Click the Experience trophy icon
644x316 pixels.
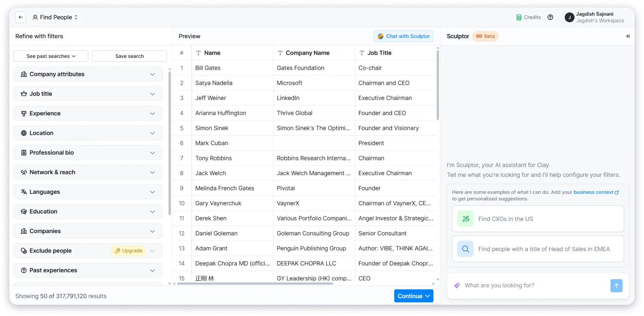pyautogui.click(x=24, y=113)
